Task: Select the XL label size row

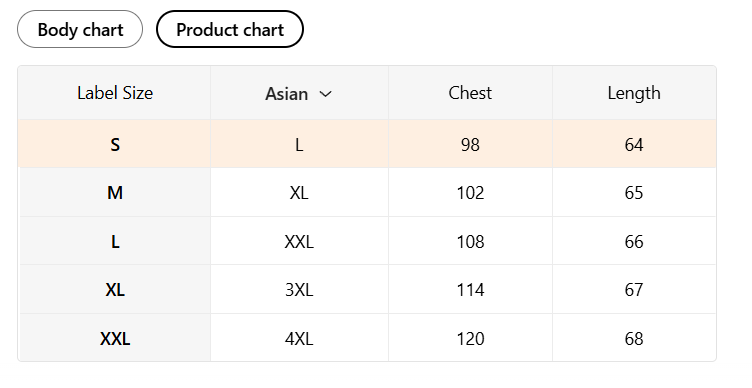Action: 367,290
